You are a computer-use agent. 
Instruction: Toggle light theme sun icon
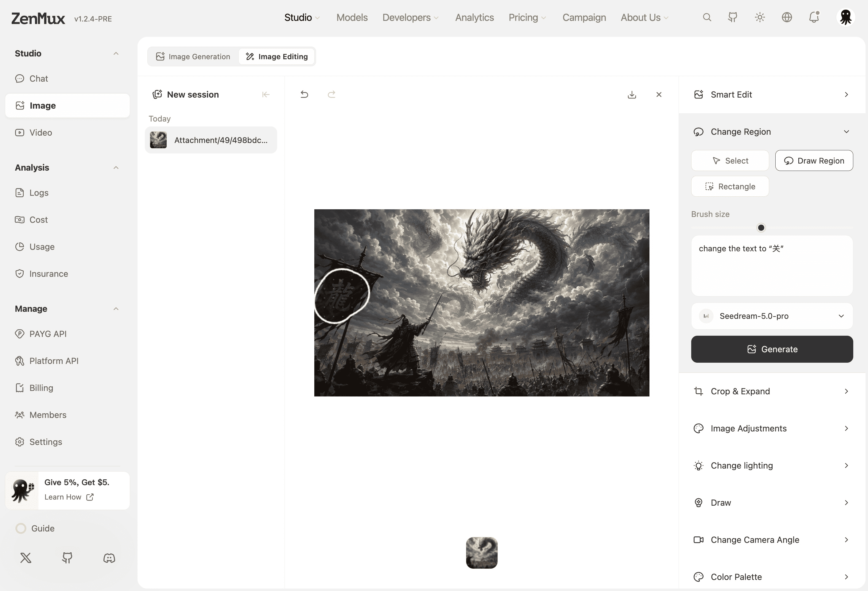click(x=760, y=17)
